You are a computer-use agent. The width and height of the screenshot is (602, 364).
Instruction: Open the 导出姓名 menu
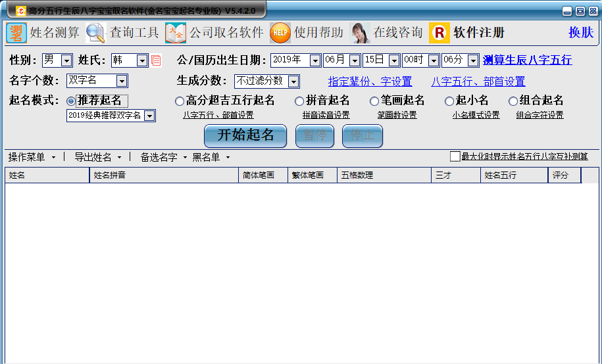[x=97, y=157]
